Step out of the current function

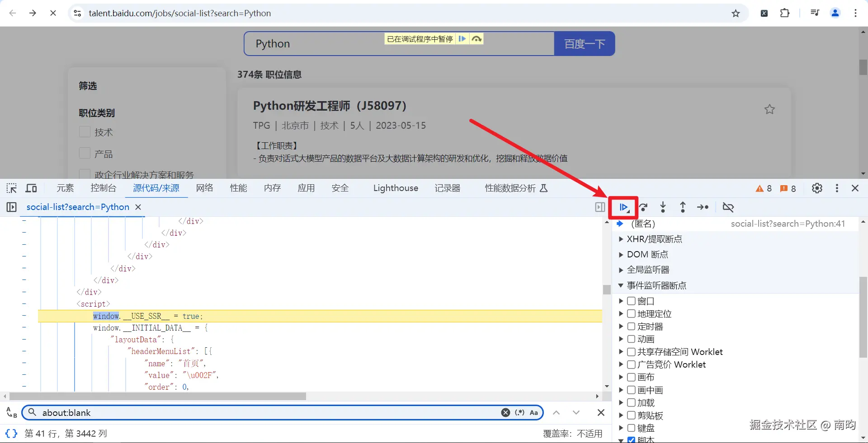tap(683, 207)
